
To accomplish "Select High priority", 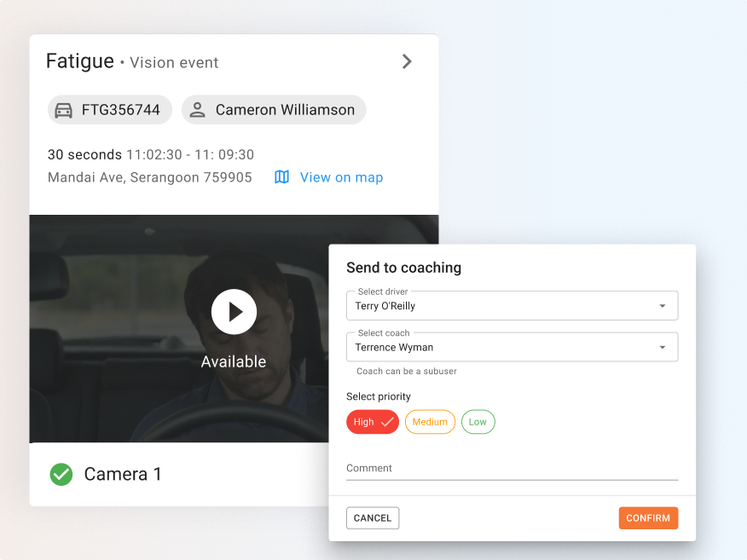I will [x=373, y=422].
